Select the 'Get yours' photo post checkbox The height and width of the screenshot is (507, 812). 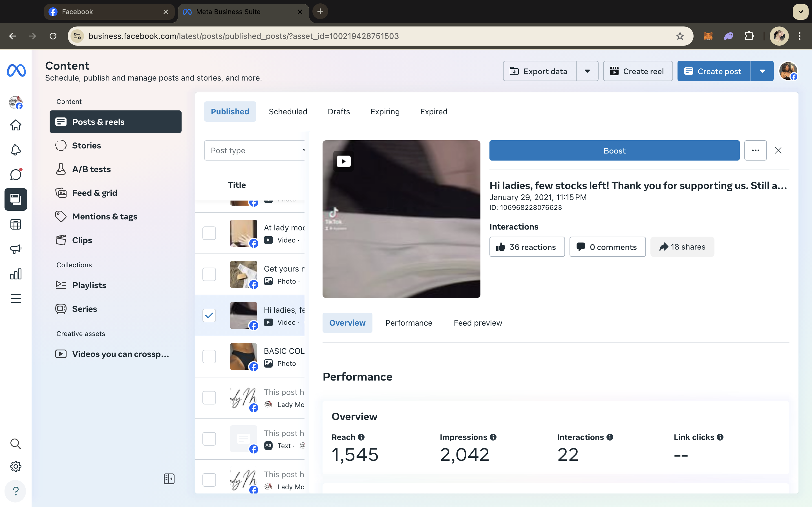(x=209, y=274)
